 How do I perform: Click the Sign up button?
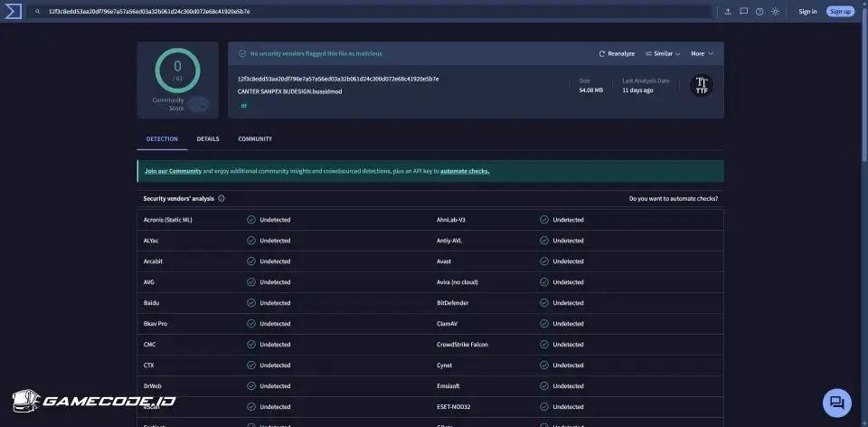pyautogui.click(x=840, y=12)
